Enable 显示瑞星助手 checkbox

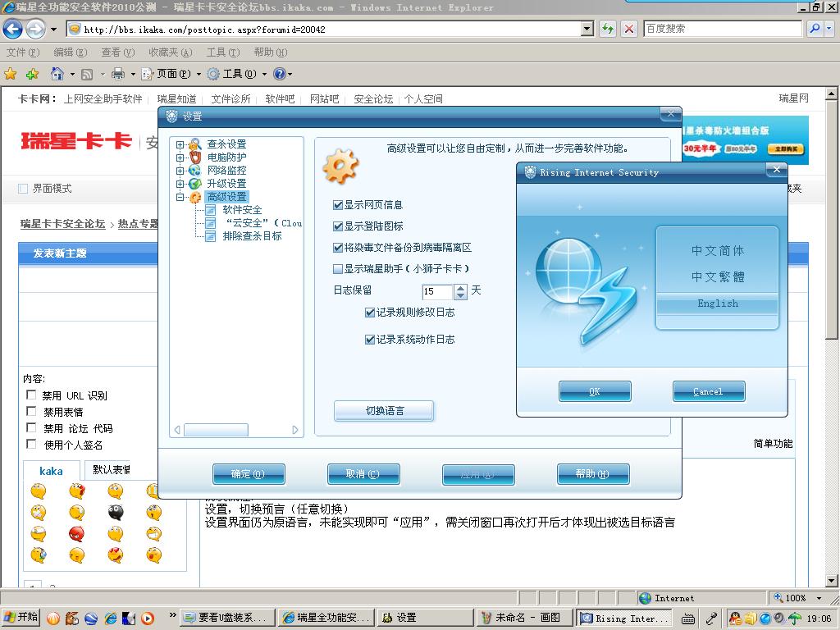point(338,269)
